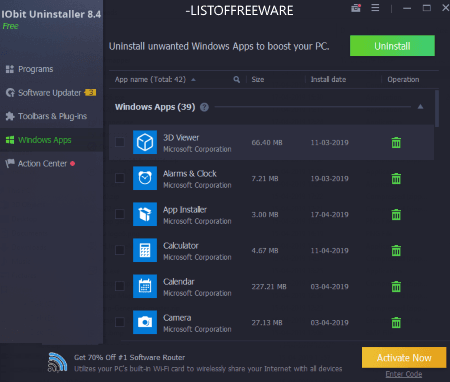The height and width of the screenshot is (382, 450).
Task: Delete 3D Viewer using its trash icon
Action: (x=396, y=143)
